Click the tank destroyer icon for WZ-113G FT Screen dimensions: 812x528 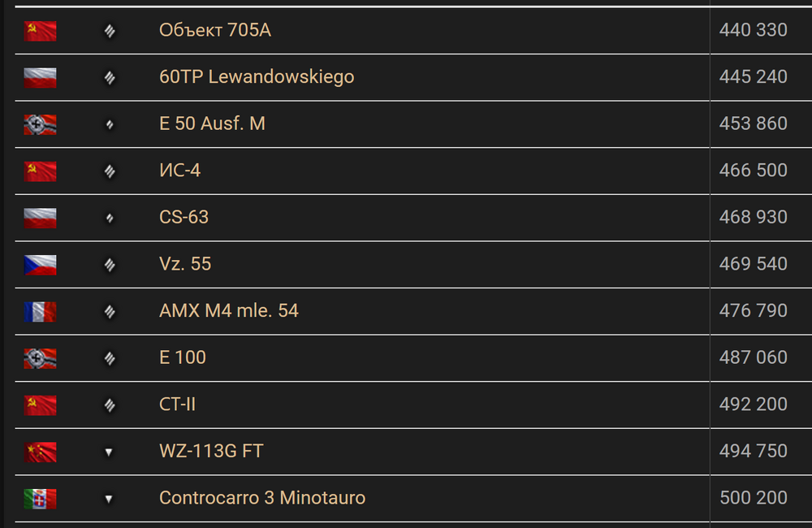tap(109, 452)
